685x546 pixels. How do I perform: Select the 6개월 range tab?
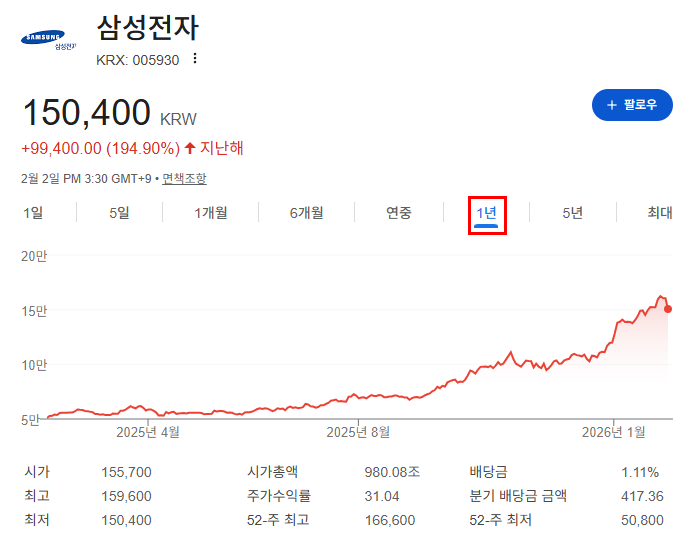(307, 213)
